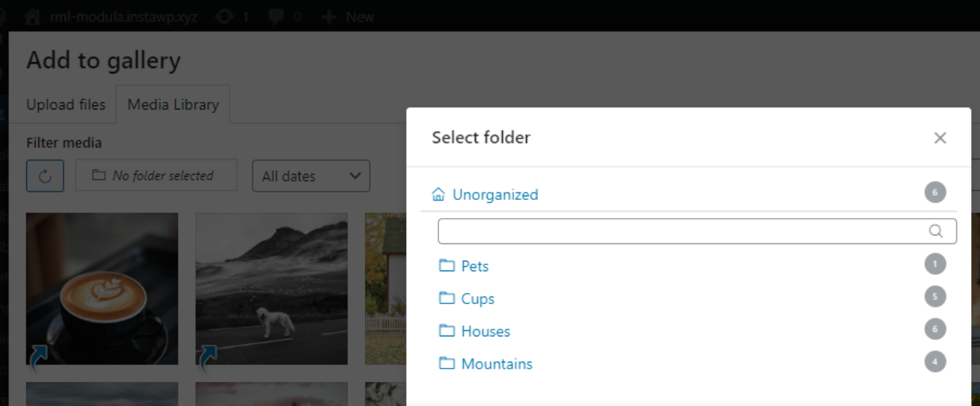The height and width of the screenshot is (406, 980).
Task: Click into the folder search field
Action: click(697, 231)
